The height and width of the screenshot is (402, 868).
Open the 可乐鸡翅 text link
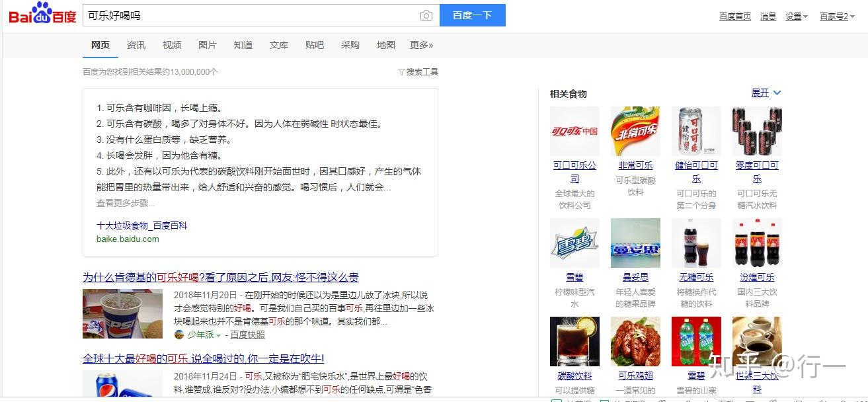pos(635,376)
